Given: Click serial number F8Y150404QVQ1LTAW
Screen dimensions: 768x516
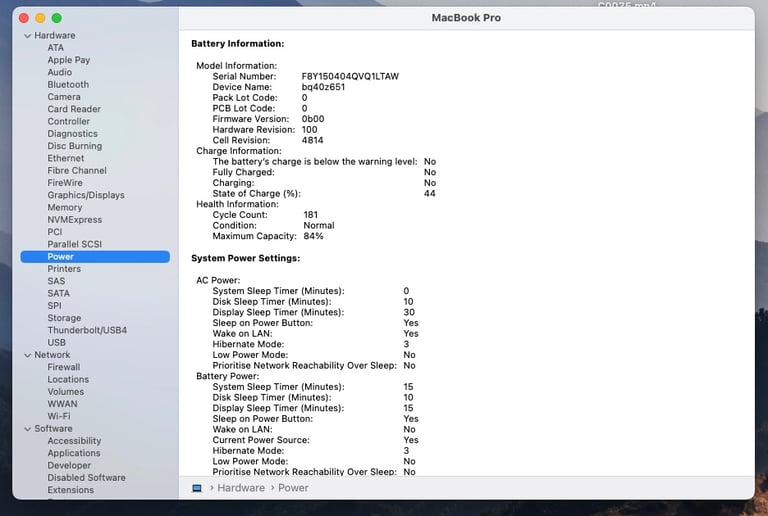Looking at the screenshot, I should [350, 76].
